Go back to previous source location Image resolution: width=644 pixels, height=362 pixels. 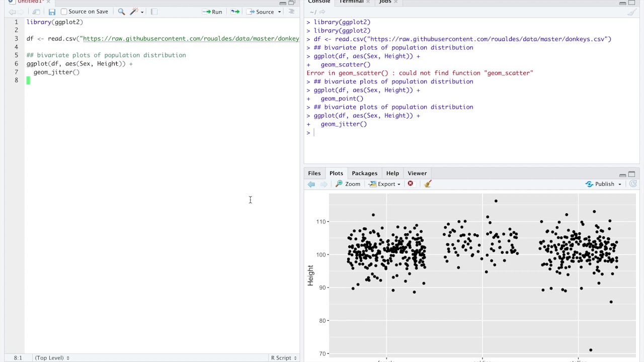pos(12,12)
